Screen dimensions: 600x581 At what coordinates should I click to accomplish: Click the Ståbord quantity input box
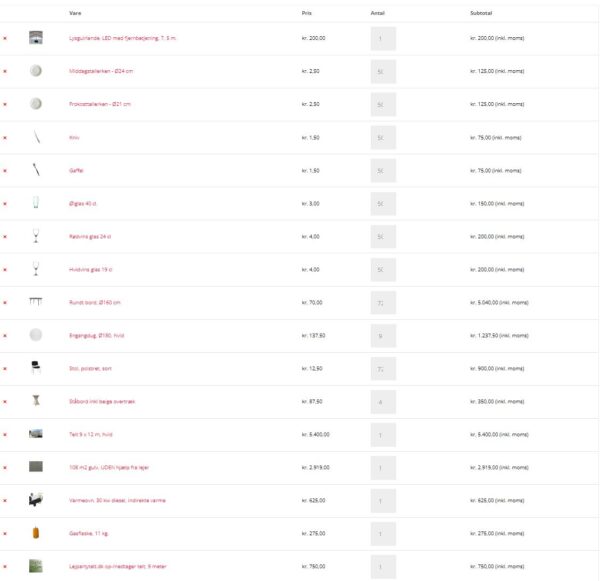coord(383,402)
